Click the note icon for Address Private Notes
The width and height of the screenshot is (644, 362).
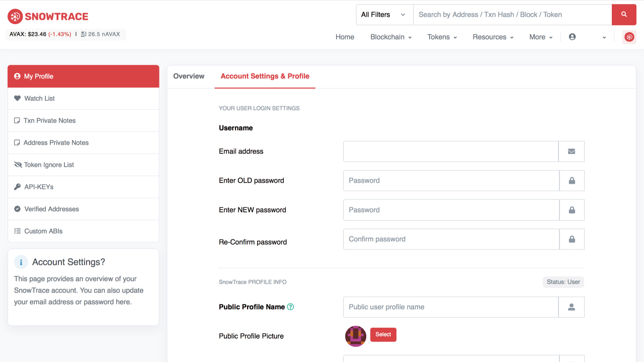tap(17, 143)
